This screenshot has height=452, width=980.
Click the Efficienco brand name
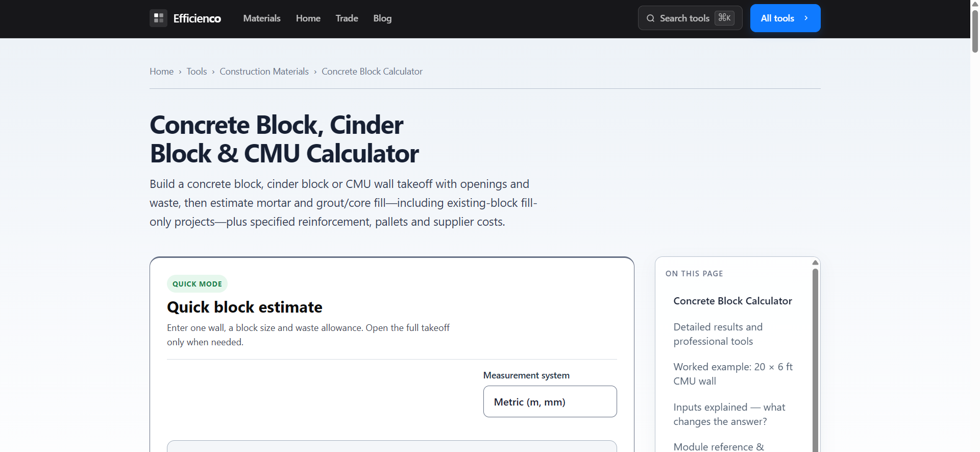click(197, 18)
